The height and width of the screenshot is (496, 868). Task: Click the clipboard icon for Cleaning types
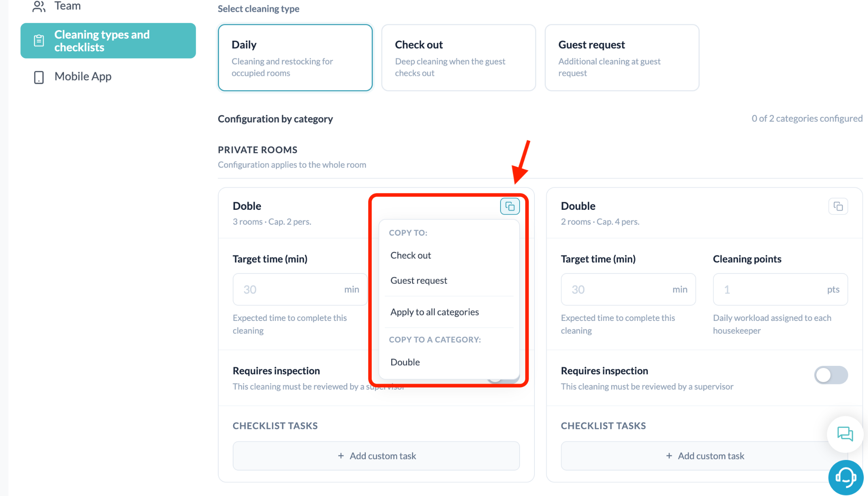coord(39,41)
